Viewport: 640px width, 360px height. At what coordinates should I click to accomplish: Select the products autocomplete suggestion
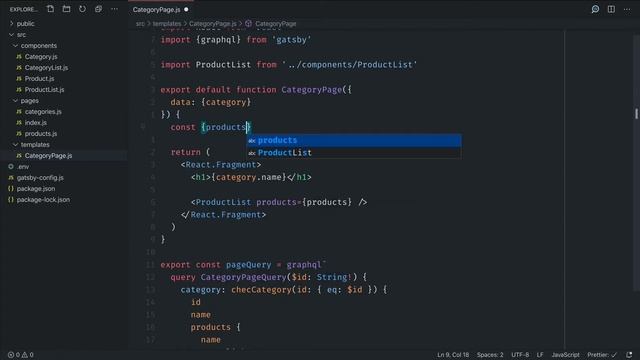click(x=354, y=140)
